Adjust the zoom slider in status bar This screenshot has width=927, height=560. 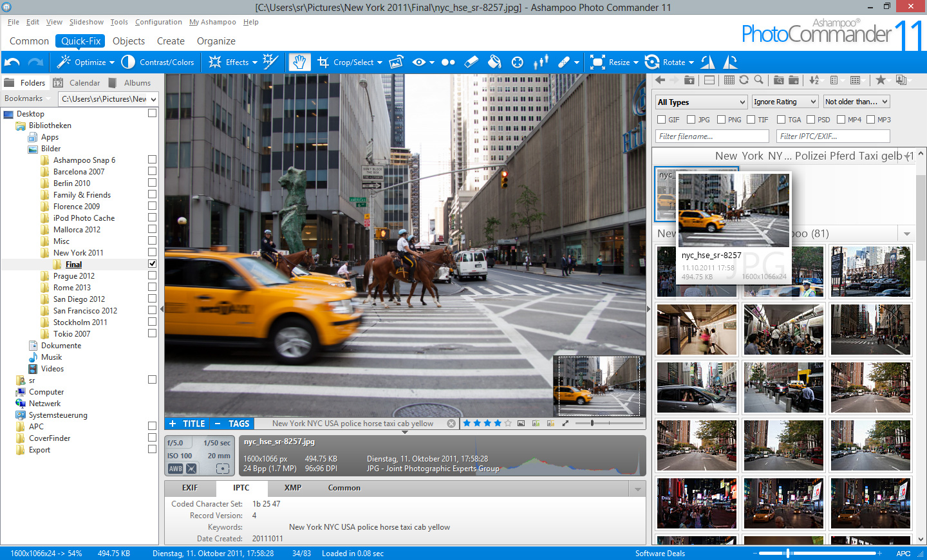click(788, 554)
